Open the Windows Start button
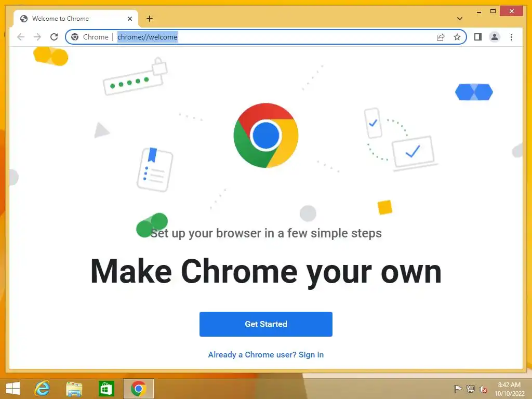This screenshot has width=532, height=399. click(x=13, y=389)
